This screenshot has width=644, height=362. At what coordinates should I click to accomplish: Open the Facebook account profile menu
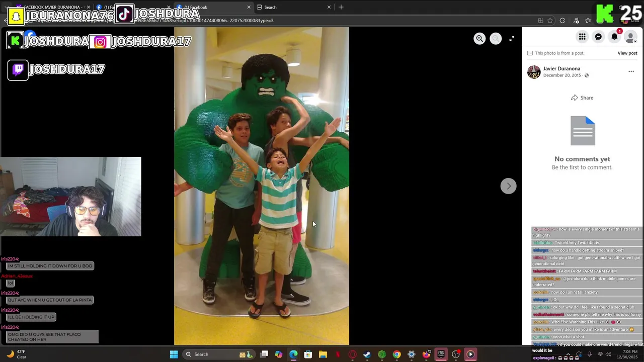pyautogui.click(x=630, y=37)
